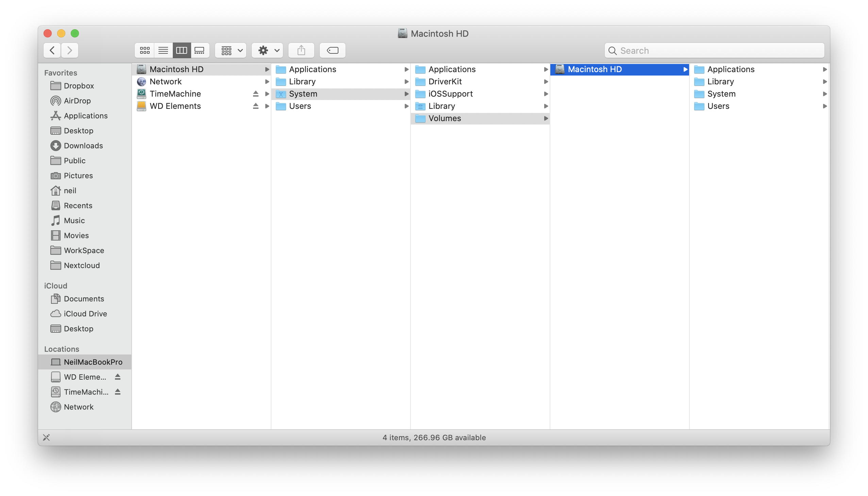Open Applications in sidebar Favorites
The height and width of the screenshot is (496, 868).
[x=85, y=115]
